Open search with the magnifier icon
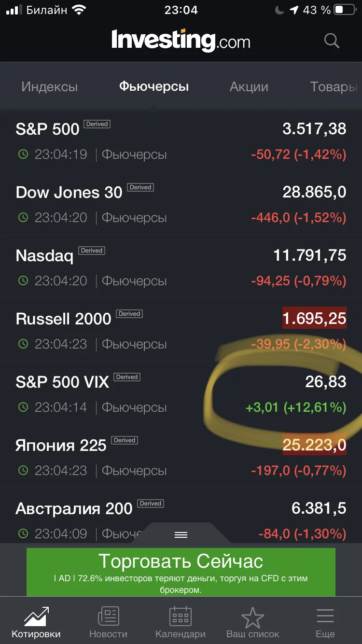 point(332,41)
